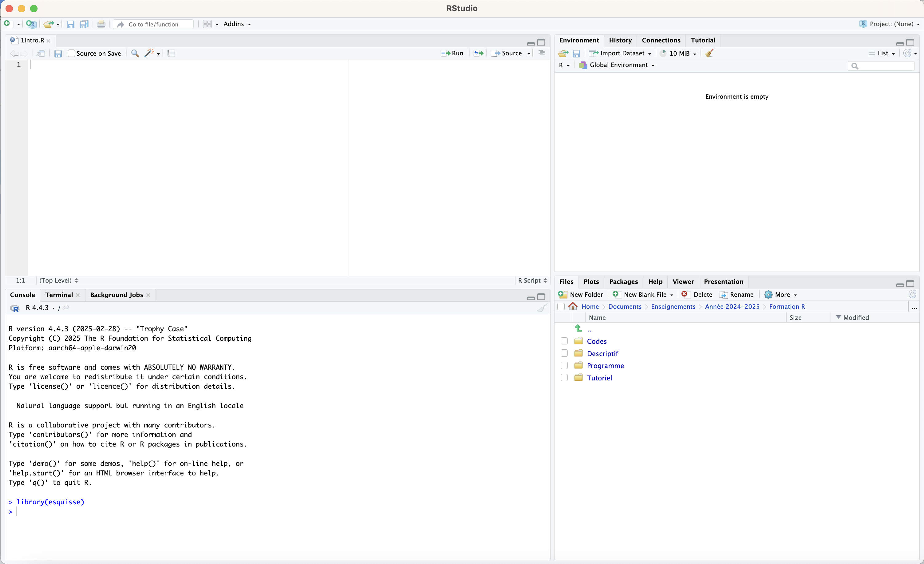The width and height of the screenshot is (924, 564).
Task: Switch to the History tab
Action: pos(620,40)
